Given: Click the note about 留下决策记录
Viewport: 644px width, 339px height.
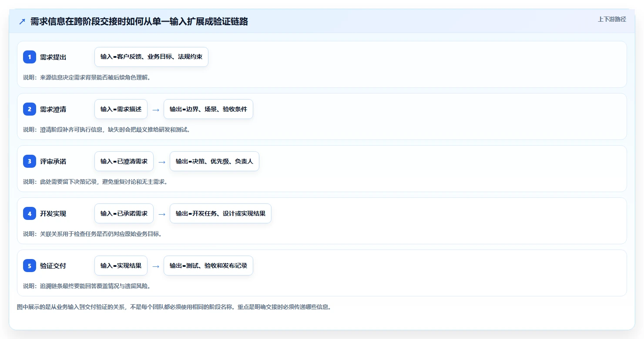Looking at the screenshot, I should pos(95,182).
